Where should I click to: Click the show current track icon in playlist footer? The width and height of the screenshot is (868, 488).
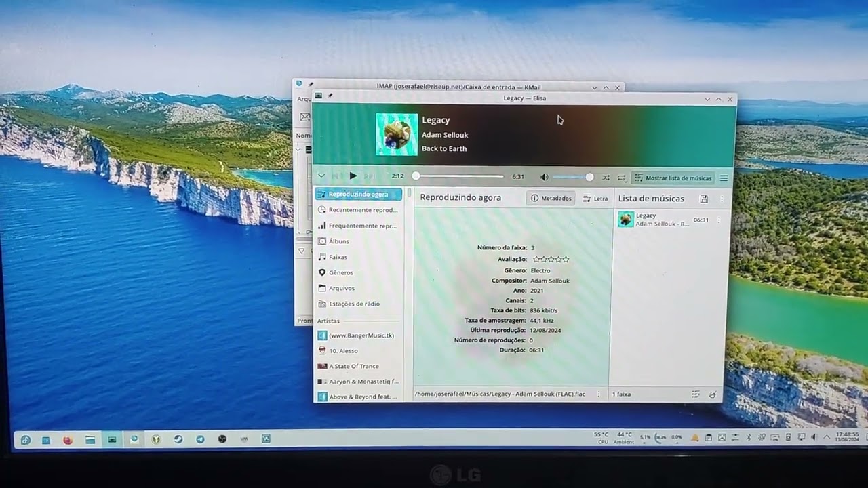696,394
